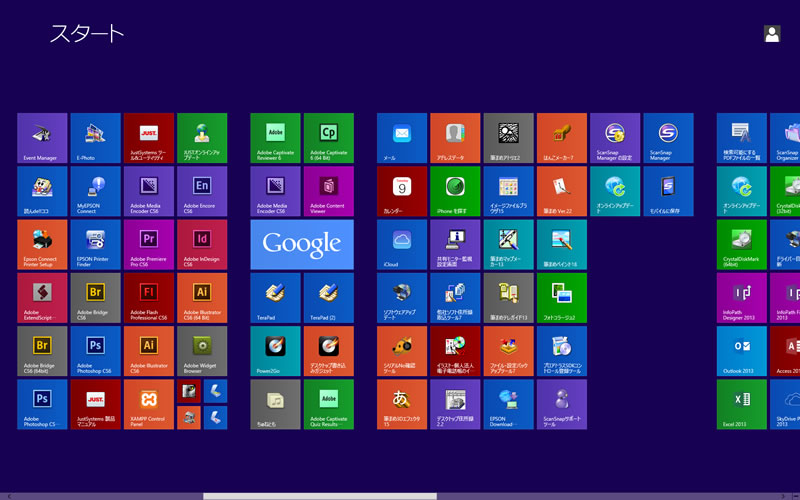Screen dimensions: 800x500
Task: Launch Adobe Encore CS6
Action: pos(202,191)
